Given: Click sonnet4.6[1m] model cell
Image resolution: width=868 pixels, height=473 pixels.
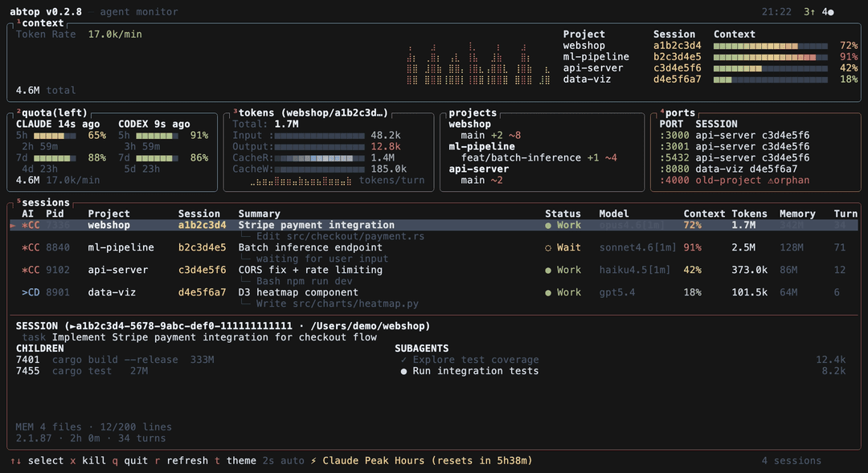Looking at the screenshot, I should (x=637, y=247).
